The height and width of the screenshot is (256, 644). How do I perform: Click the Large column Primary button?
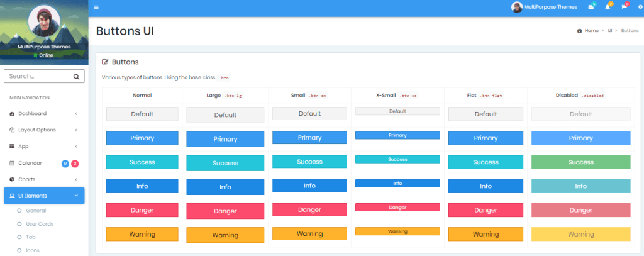(x=225, y=139)
